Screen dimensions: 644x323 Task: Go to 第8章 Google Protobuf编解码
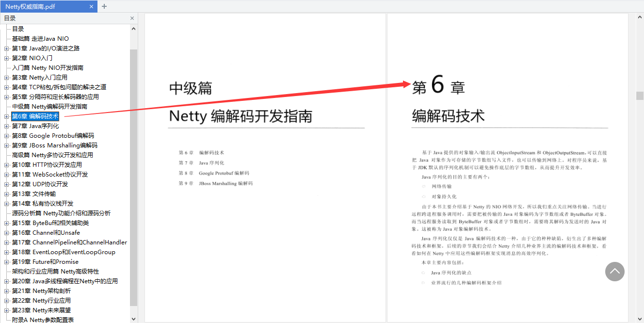click(53, 136)
